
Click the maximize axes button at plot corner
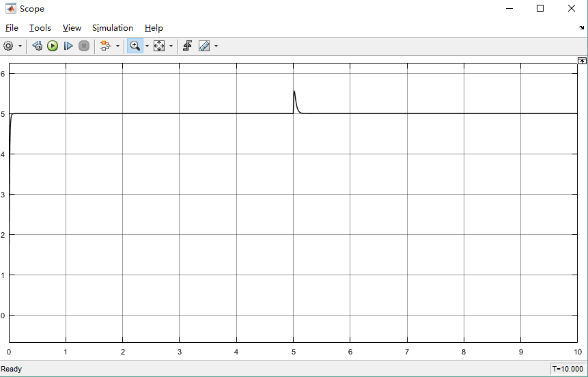point(582,61)
